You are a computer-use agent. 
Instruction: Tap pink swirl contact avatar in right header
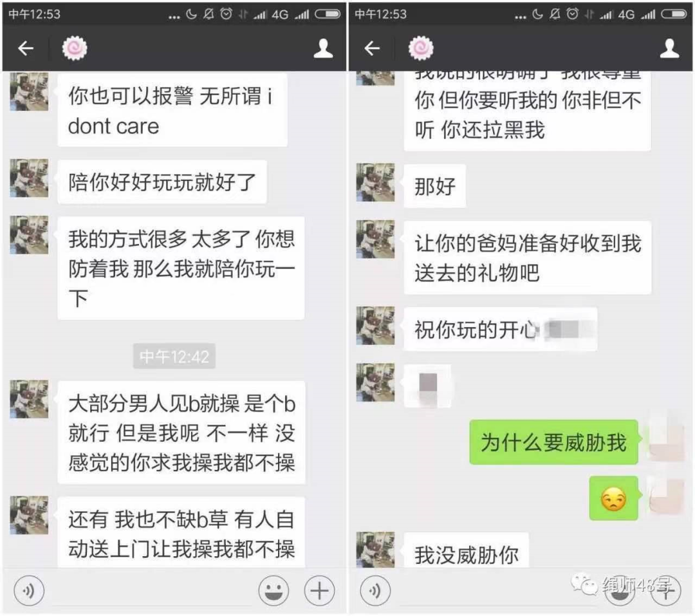pyautogui.click(x=421, y=48)
